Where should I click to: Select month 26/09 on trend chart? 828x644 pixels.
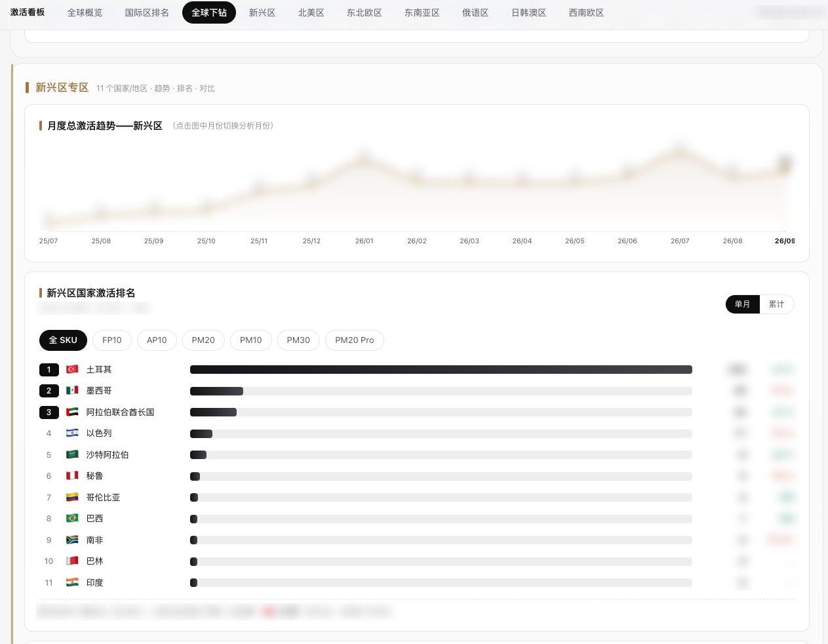click(x=785, y=241)
